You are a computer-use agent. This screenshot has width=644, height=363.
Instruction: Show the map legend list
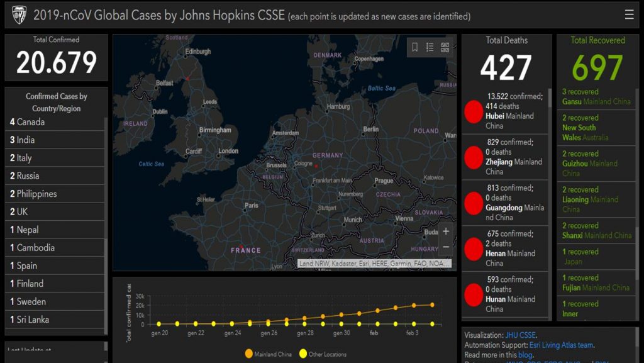[430, 47]
